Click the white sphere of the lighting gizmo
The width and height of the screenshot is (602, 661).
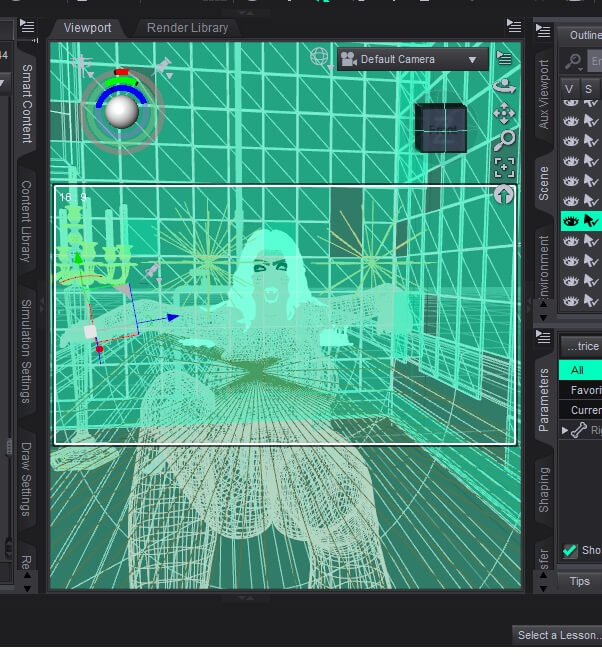[x=121, y=111]
